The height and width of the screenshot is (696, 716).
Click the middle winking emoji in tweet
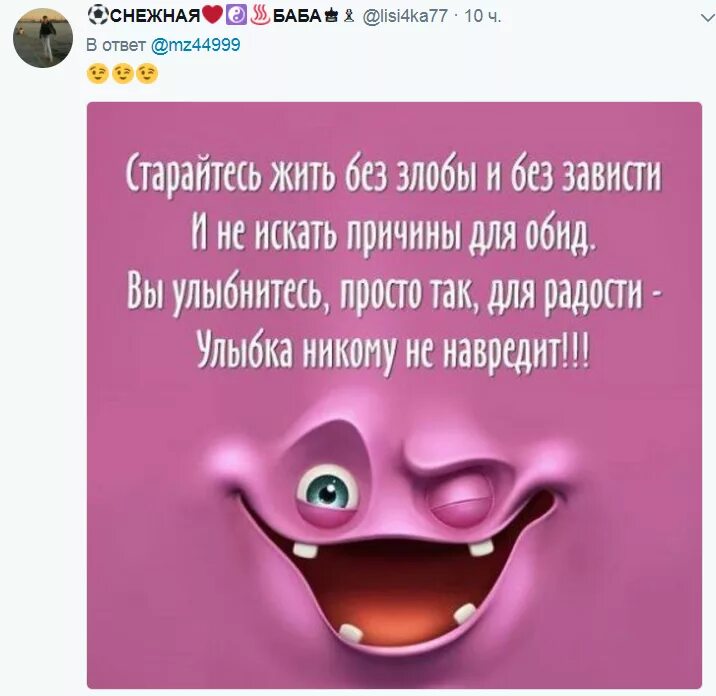tap(122, 74)
